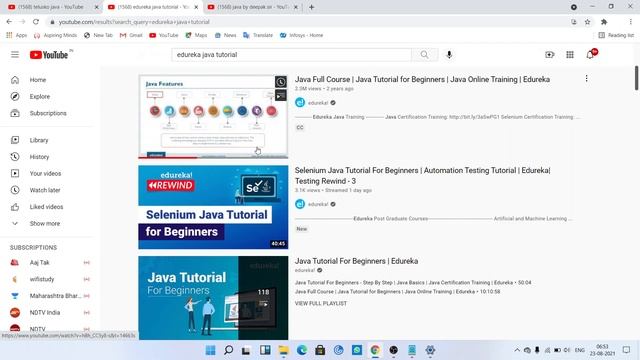Screen dimensions: 640x360
Task: Open taskbar Search
Action: pos(229,350)
